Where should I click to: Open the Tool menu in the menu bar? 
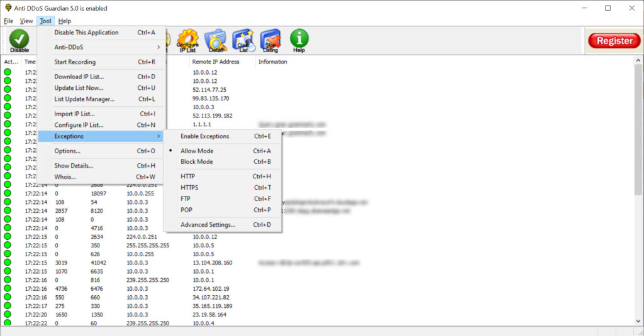click(x=45, y=21)
